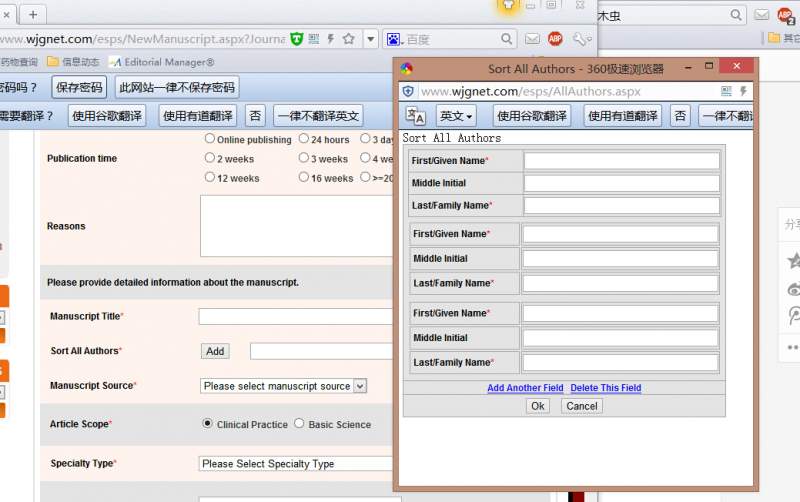Screen dimensions: 800x502
Task: Click search magnifier in background right window
Action: [x=736, y=15]
